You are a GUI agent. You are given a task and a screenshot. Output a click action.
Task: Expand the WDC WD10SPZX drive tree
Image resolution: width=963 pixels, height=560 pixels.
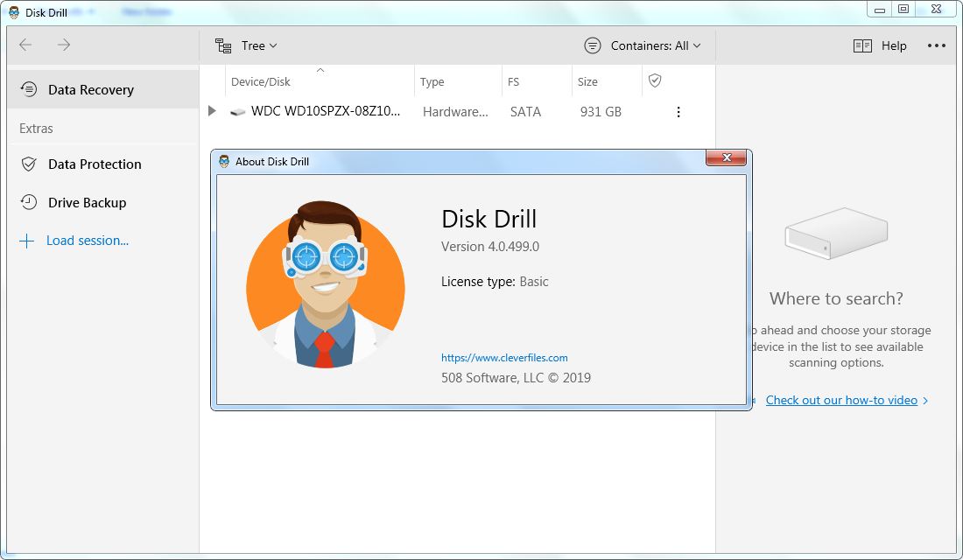212,111
